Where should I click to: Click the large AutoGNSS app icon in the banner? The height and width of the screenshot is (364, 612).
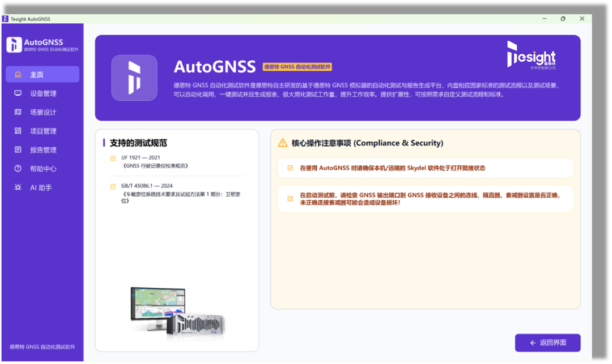(x=134, y=78)
